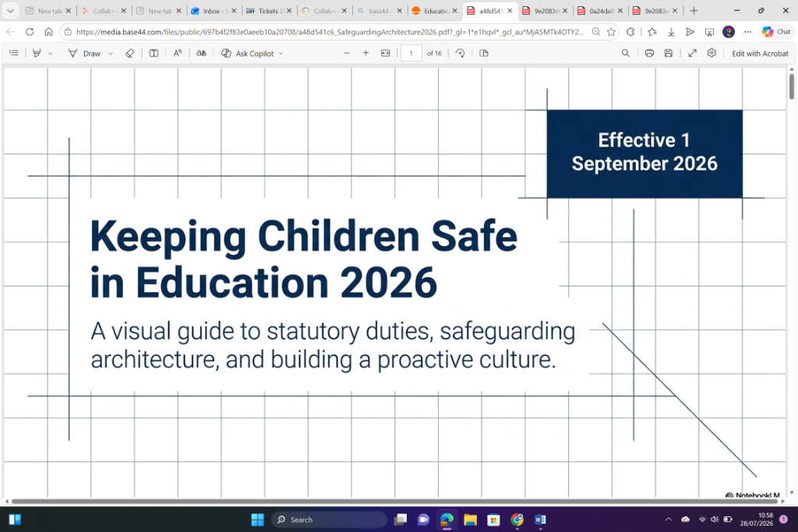The width and height of the screenshot is (798, 532).
Task: Open the Downloads panel
Action: [x=671, y=31]
